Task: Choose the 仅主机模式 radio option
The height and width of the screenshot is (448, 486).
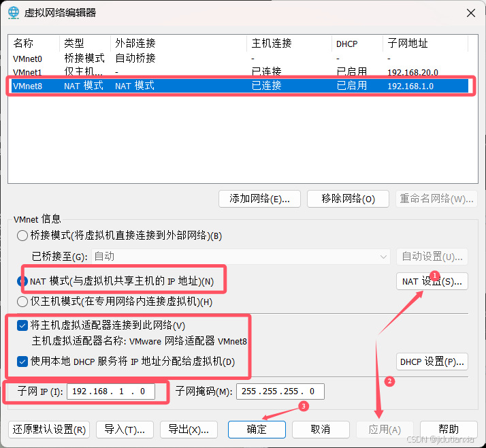Action: tap(22, 302)
